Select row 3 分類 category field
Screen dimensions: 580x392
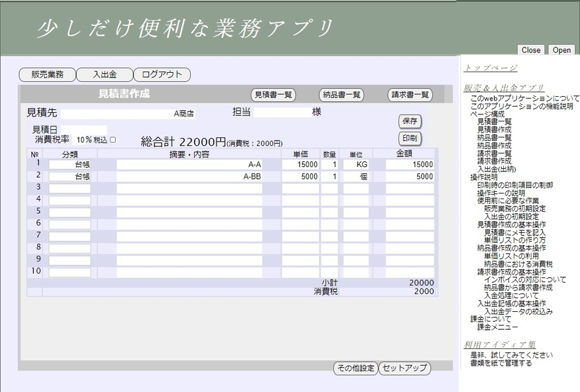tap(70, 188)
